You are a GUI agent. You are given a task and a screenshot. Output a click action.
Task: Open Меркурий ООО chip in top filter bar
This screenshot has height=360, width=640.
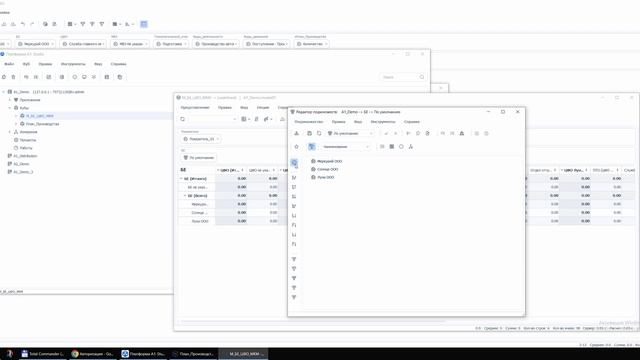(36, 44)
